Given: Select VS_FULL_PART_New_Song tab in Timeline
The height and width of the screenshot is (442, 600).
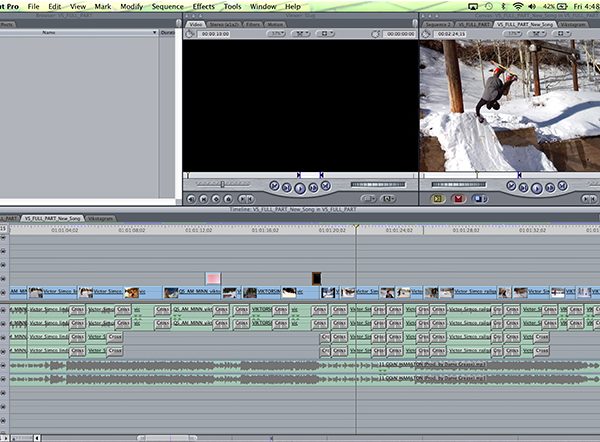Looking at the screenshot, I should click(52, 219).
